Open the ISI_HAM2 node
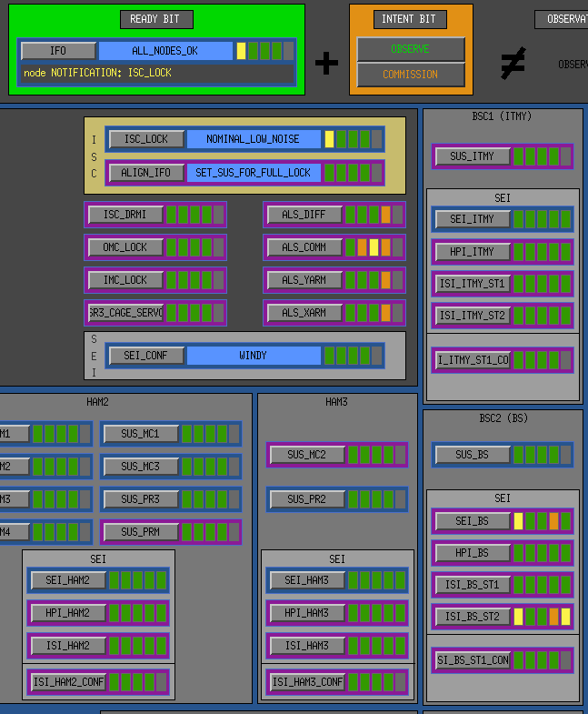Screen dimensions: 588x714 (x=68, y=646)
